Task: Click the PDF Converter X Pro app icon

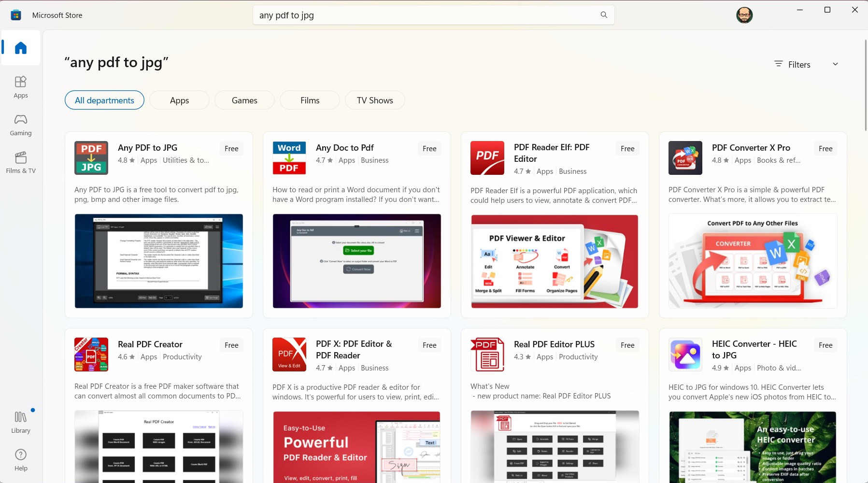Action: [x=685, y=158]
